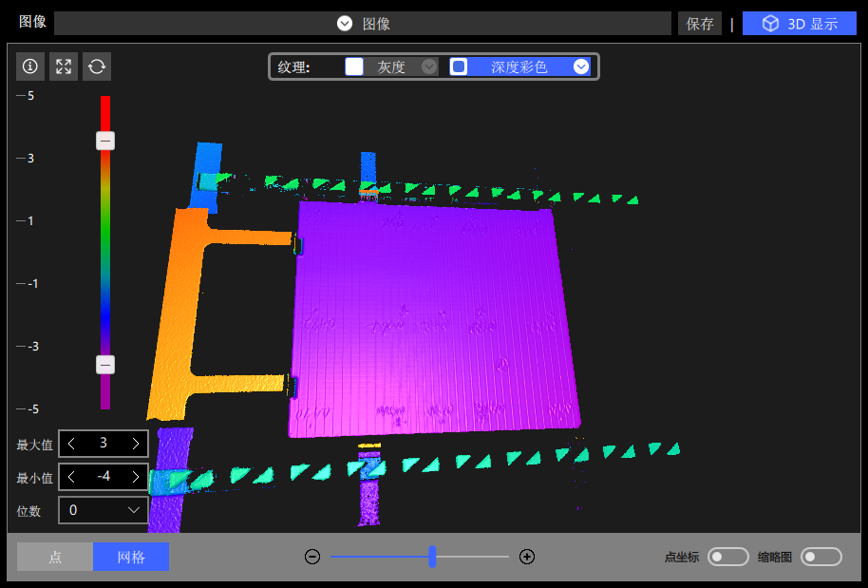Image resolution: width=868 pixels, height=588 pixels.
Task: Click the 保存 button
Action: point(700,23)
